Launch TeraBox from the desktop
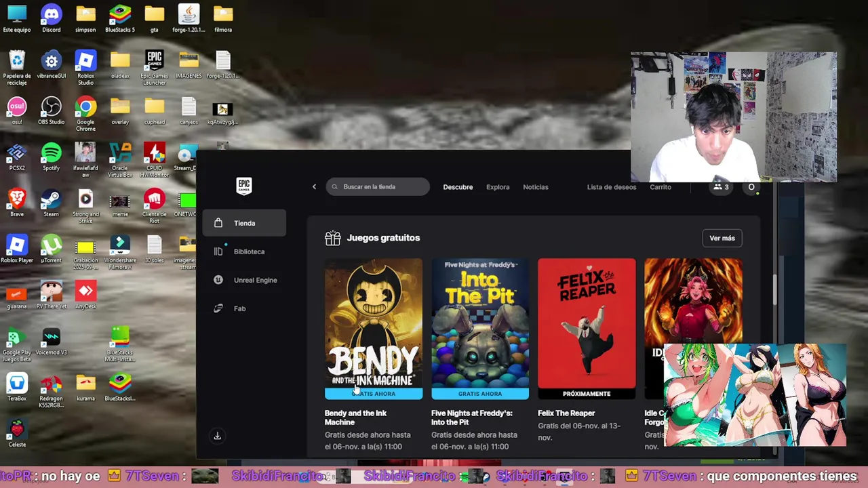Image resolution: width=868 pixels, height=488 pixels. pos(17,387)
